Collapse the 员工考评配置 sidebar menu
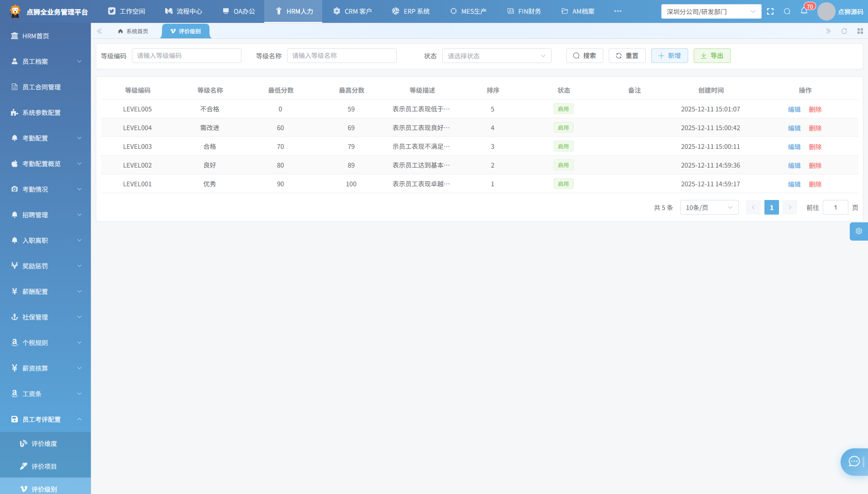Image resolution: width=868 pixels, height=494 pixels. (x=46, y=419)
